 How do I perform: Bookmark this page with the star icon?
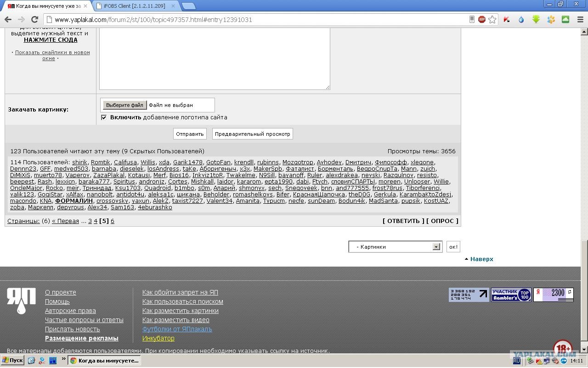[492, 20]
